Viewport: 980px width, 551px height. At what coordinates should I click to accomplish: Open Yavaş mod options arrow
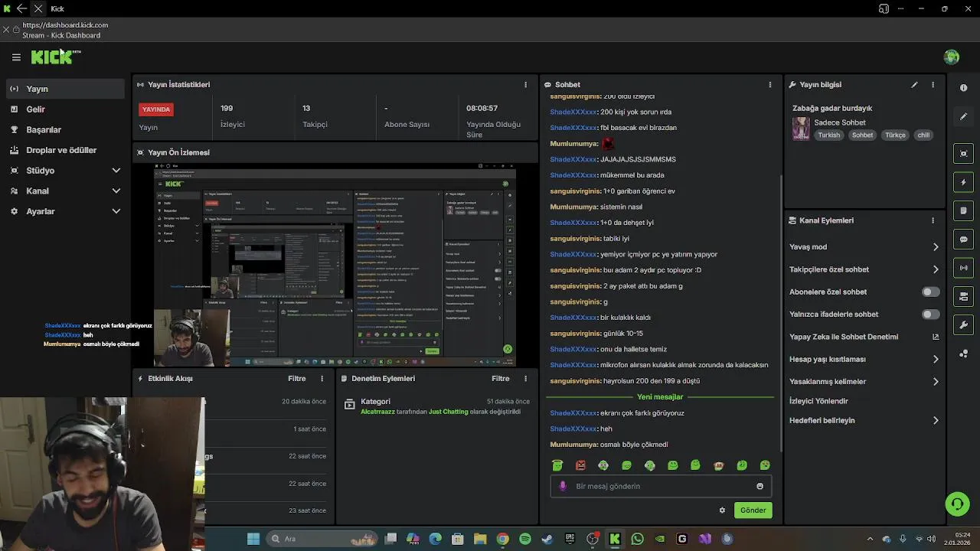pyautogui.click(x=936, y=247)
